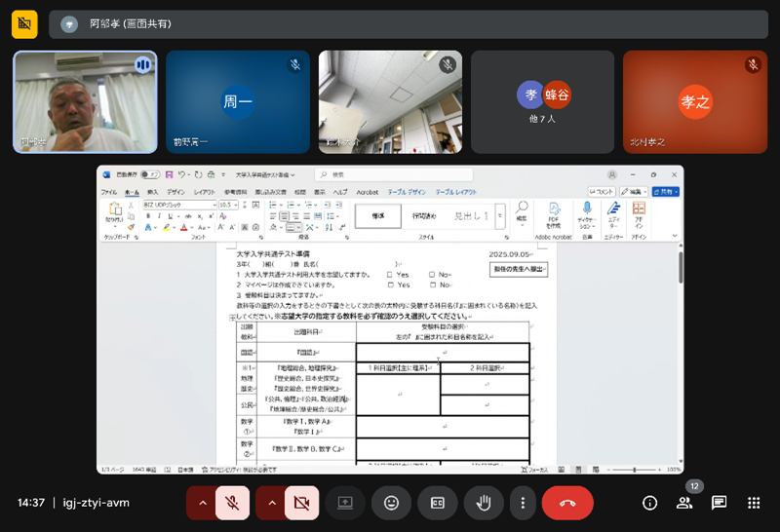Leave the call with the red button

click(x=567, y=503)
